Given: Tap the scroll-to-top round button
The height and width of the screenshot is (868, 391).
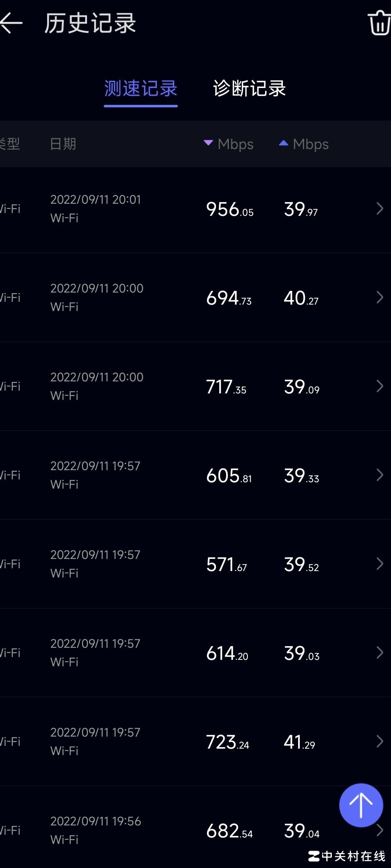Looking at the screenshot, I should coord(361,805).
